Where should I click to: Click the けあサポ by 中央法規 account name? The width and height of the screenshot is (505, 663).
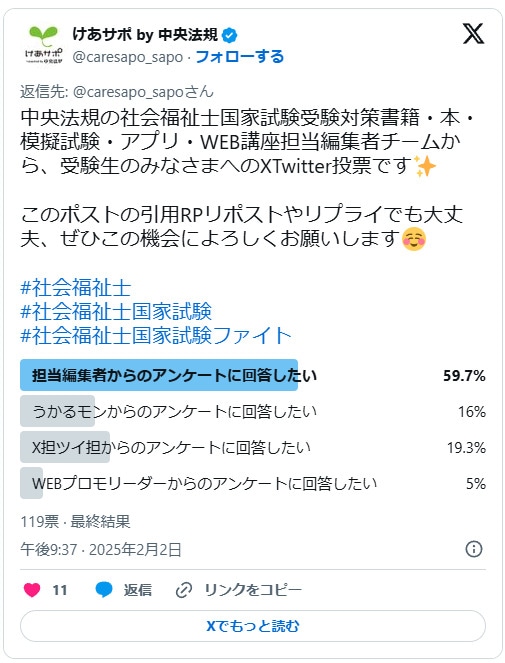(145, 35)
